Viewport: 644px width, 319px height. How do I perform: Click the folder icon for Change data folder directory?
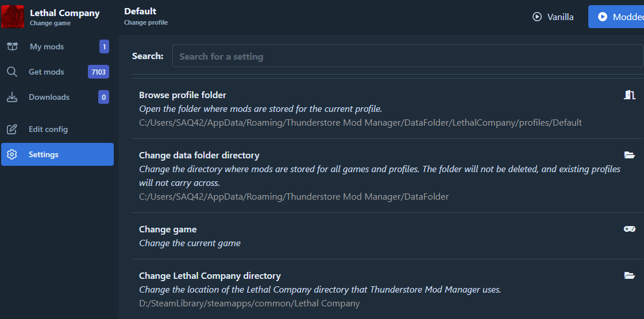click(630, 155)
